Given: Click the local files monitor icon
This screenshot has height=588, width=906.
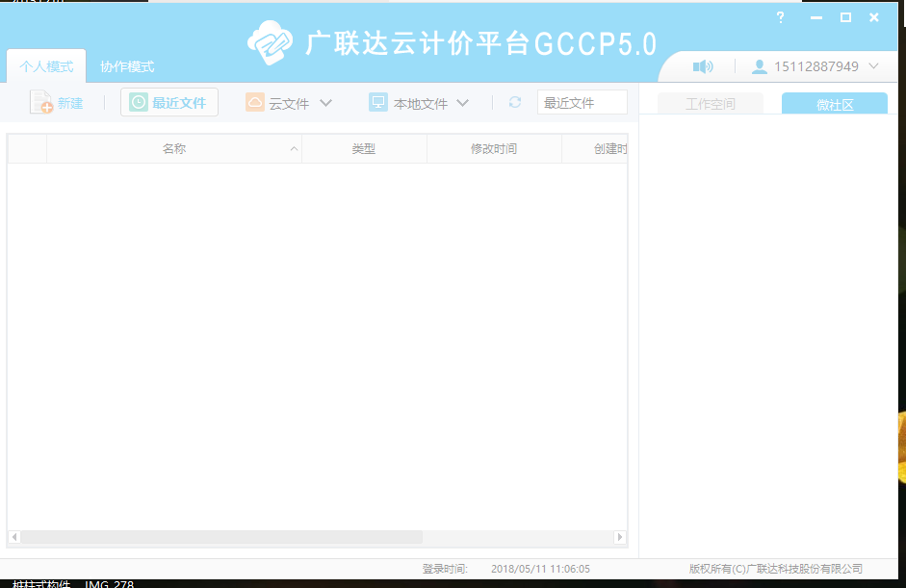Looking at the screenshot, I should click(377, 102).
